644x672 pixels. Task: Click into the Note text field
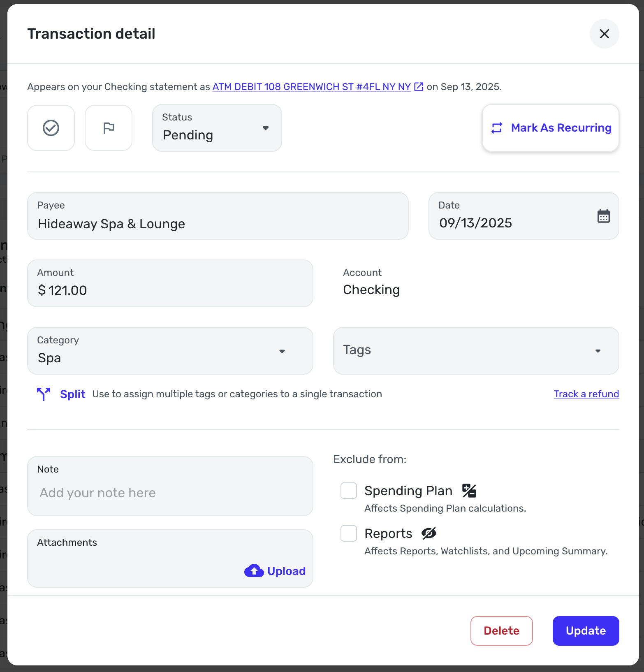(170, 492)
